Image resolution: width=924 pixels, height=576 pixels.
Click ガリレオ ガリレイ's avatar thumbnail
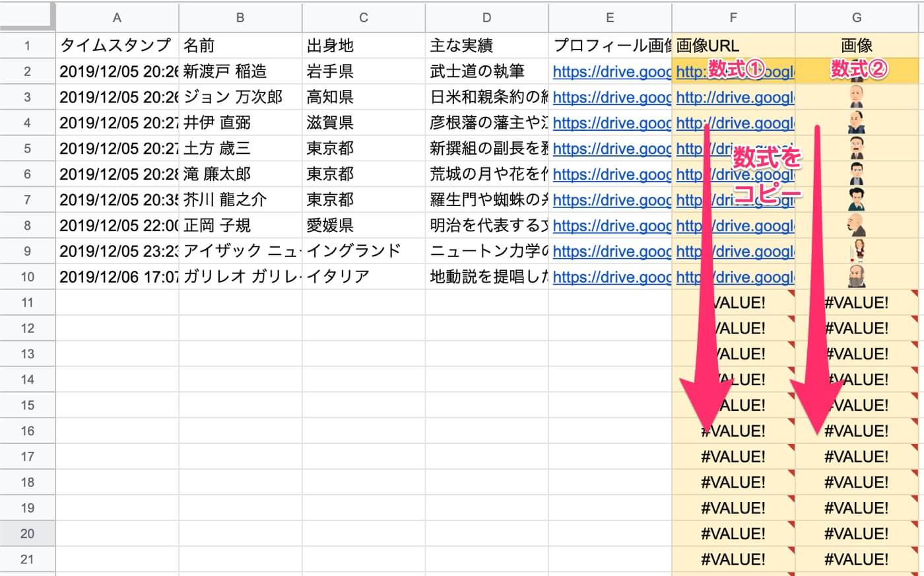pyautogui.click(x=856, y=276)
